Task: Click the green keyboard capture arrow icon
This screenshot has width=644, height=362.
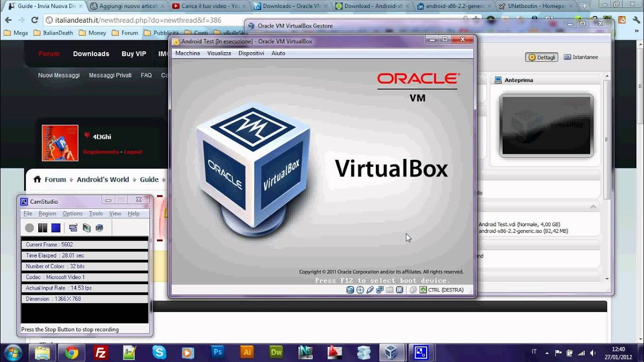Action: coord(423,290)
